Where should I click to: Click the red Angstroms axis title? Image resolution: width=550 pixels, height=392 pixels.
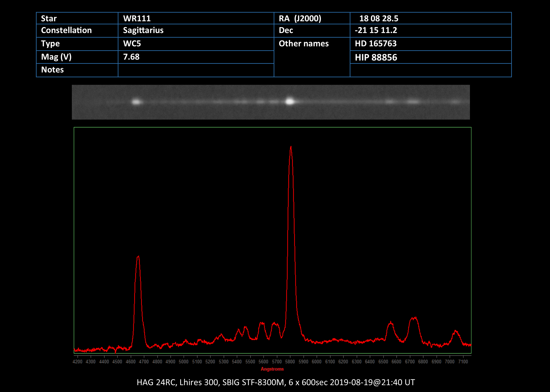click(x=272, y=369)
